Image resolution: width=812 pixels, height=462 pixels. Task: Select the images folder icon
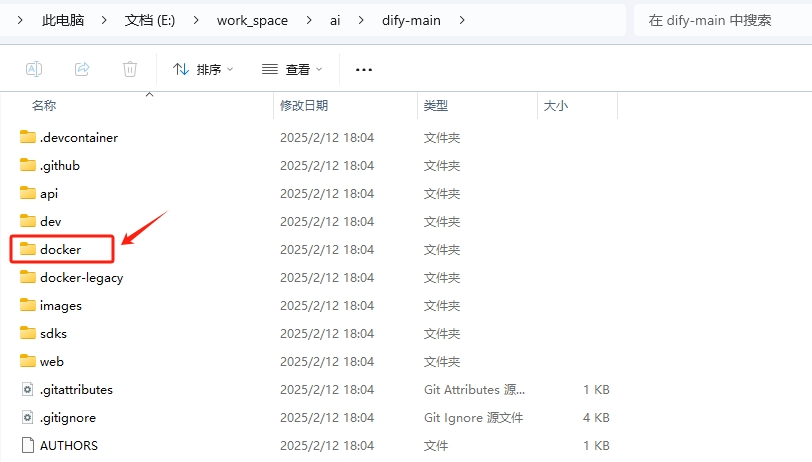(x=27, y=305)
